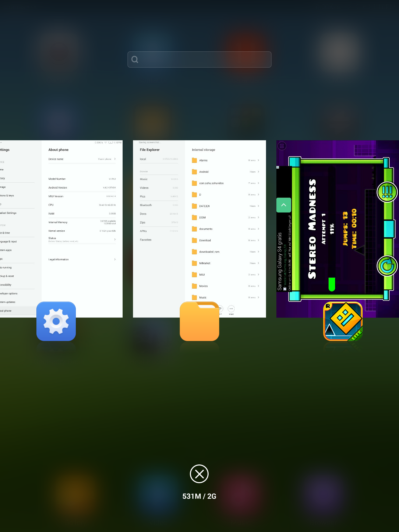Open the File Explorer folder app icon
The width and height of the screenshot is (399, 532).
199,321
